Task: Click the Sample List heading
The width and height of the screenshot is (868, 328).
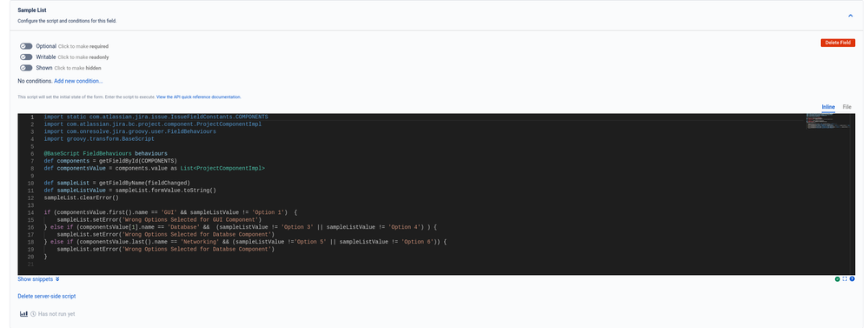Action: click(32, 10)
